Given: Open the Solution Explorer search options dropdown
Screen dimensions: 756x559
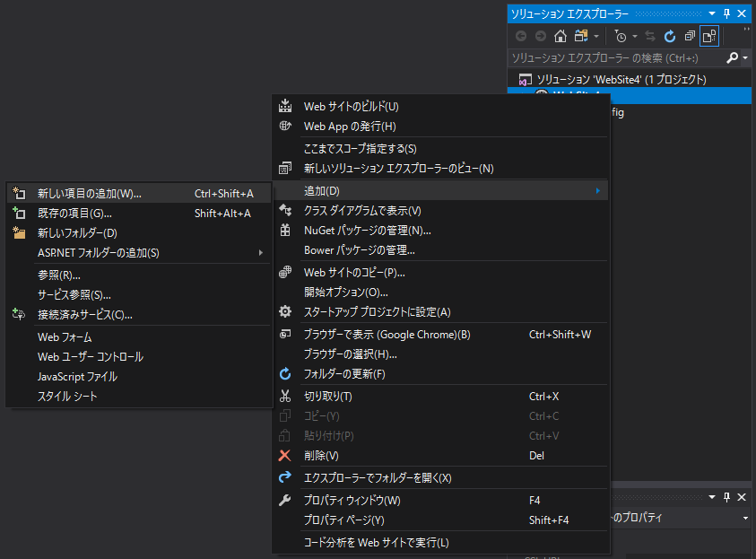Looking at the screenshot, I should (x=745, y=57).
